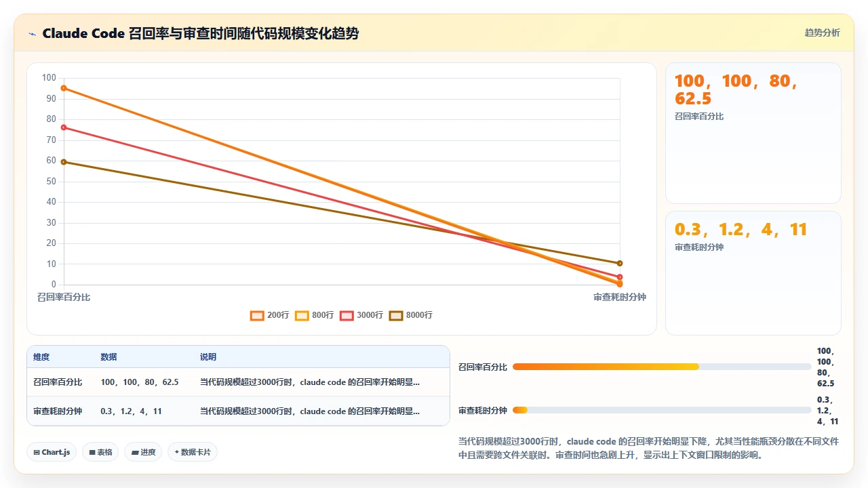The image size is (868, 488).
Task: Click the 进度 tag chip
Action: click(x=143, y=452)
